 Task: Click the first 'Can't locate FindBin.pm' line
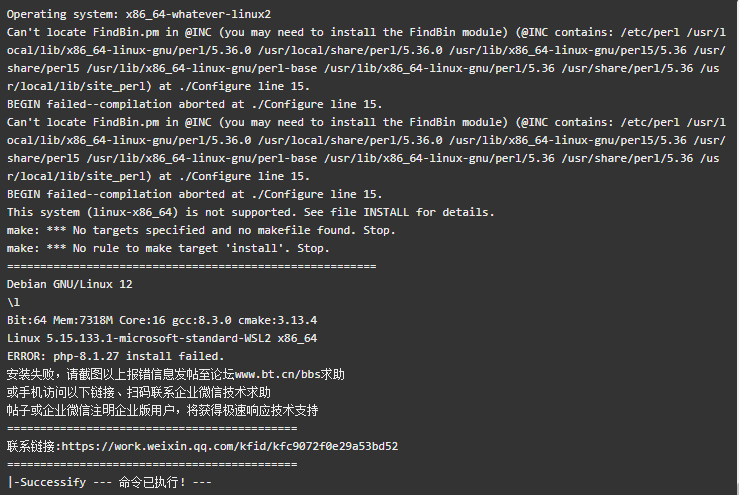click(366, 59)
